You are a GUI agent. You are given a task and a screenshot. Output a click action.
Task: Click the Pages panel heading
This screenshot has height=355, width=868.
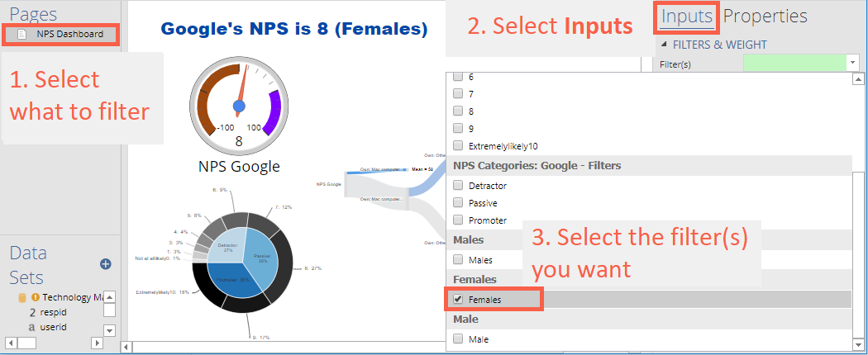pyautogui.click(x=33, y=14)
